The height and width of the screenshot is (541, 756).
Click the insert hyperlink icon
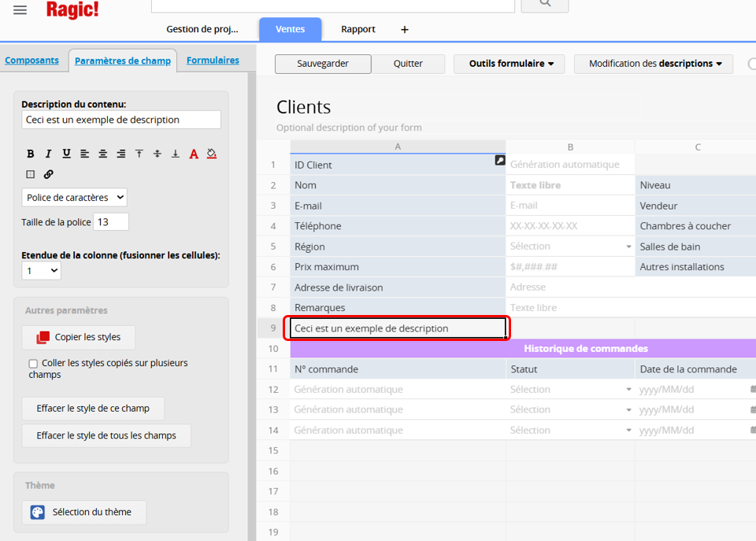[49, 174]
